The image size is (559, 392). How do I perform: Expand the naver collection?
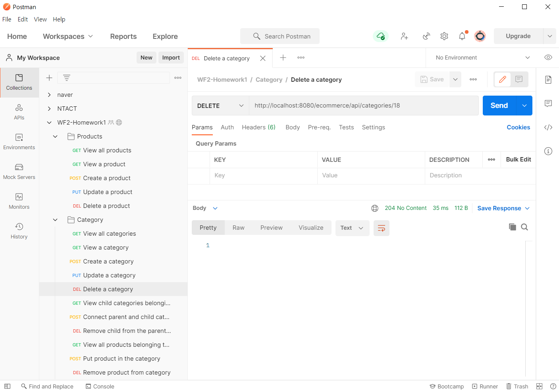click(x=49, y=95)
